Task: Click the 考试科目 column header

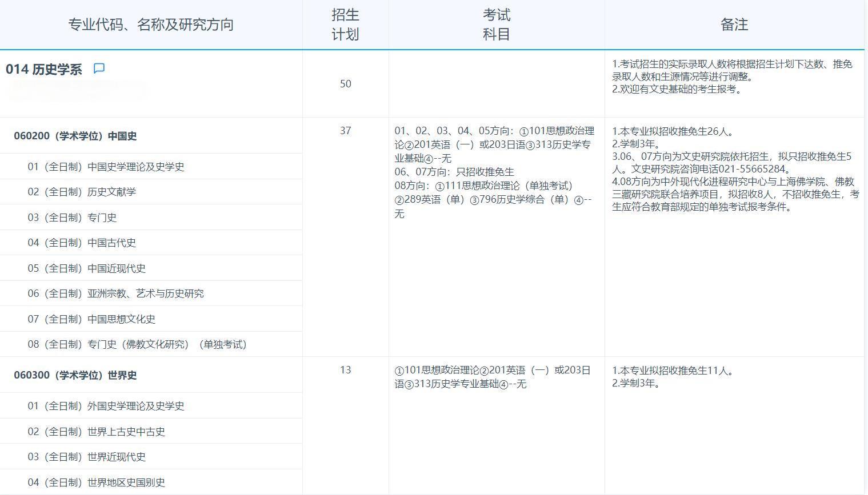Action: pos(495,24)
